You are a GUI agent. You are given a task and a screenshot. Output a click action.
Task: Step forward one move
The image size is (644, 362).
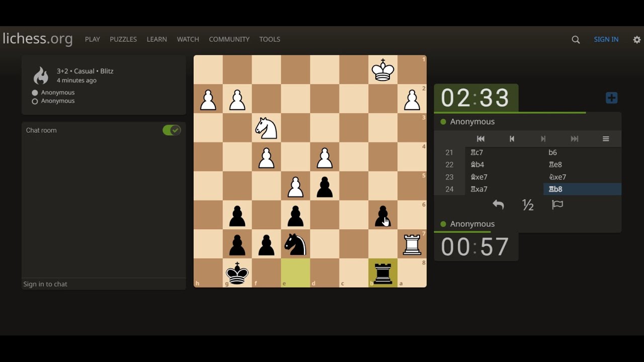click(543, 139)
